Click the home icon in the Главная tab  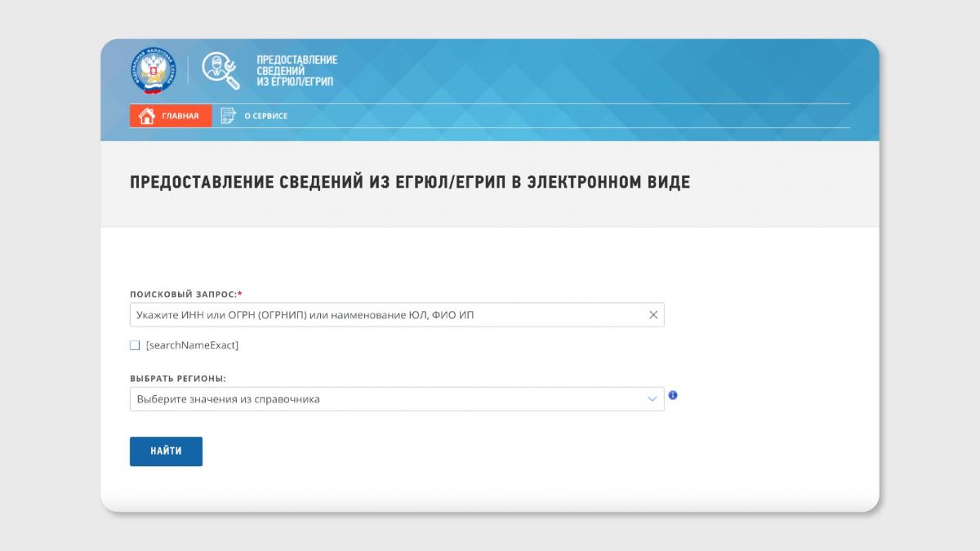point(147,116)
